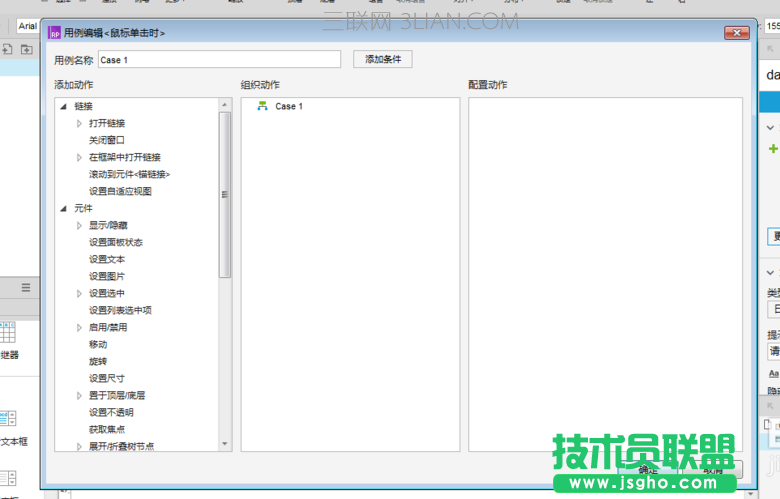Viewport: 780px width, 499px height.
Task: Click the new page icon behind dialog
Action: pos(7,49)
